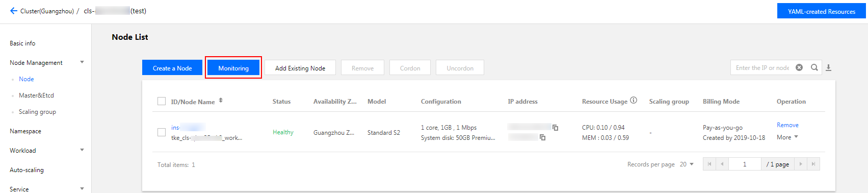The image size is (868, 193).
Task: Expand the Workload sidebar section
Action: point(82,150)
